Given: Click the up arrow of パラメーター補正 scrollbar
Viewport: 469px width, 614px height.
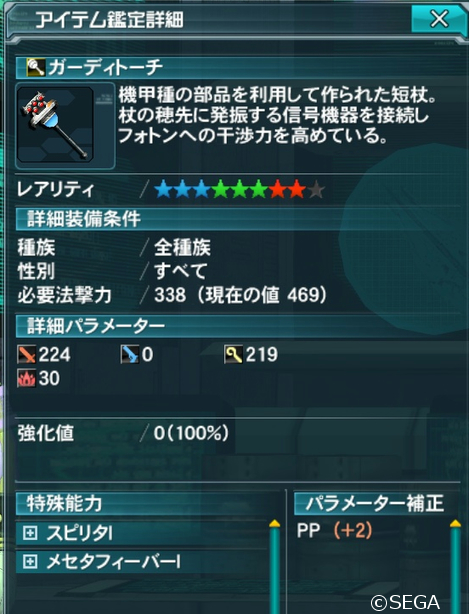Looking at the screenshot, I should click(x=455, y=523).
